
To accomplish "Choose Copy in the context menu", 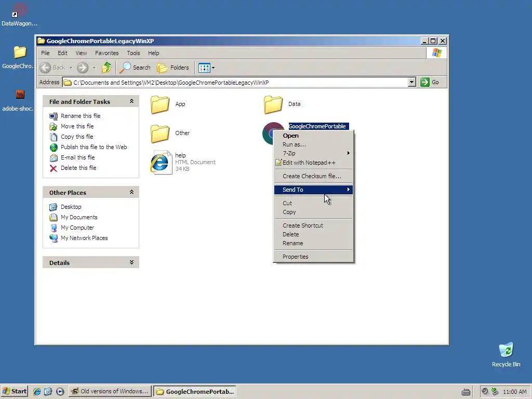I will pyautogui.click(x=313, y=212).
